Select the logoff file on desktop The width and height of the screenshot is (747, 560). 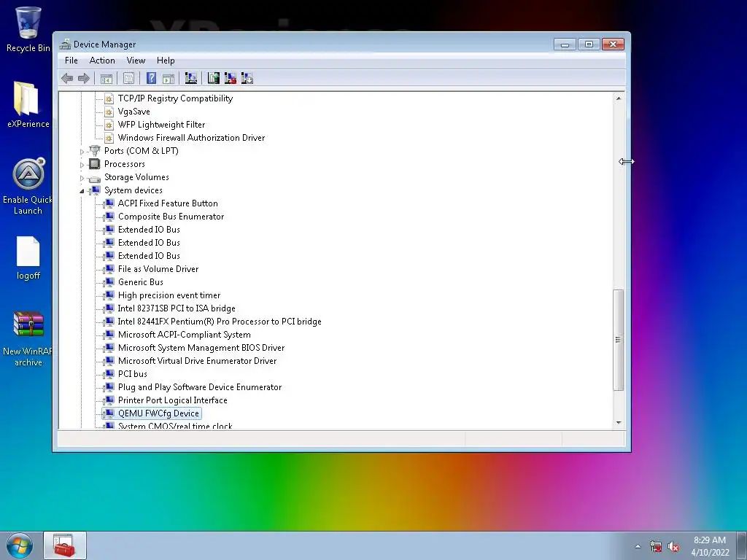[x=28, y=258]
